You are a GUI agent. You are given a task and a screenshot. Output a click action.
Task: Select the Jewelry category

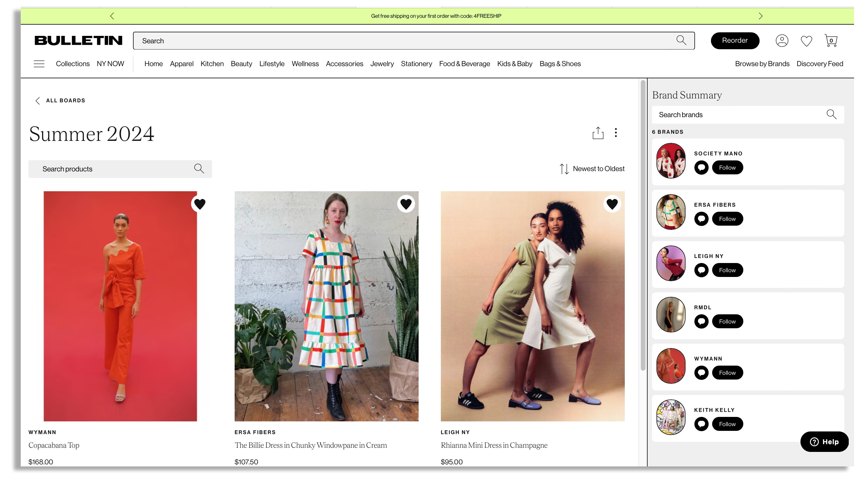pyautogui.click(x=382, y=64)
